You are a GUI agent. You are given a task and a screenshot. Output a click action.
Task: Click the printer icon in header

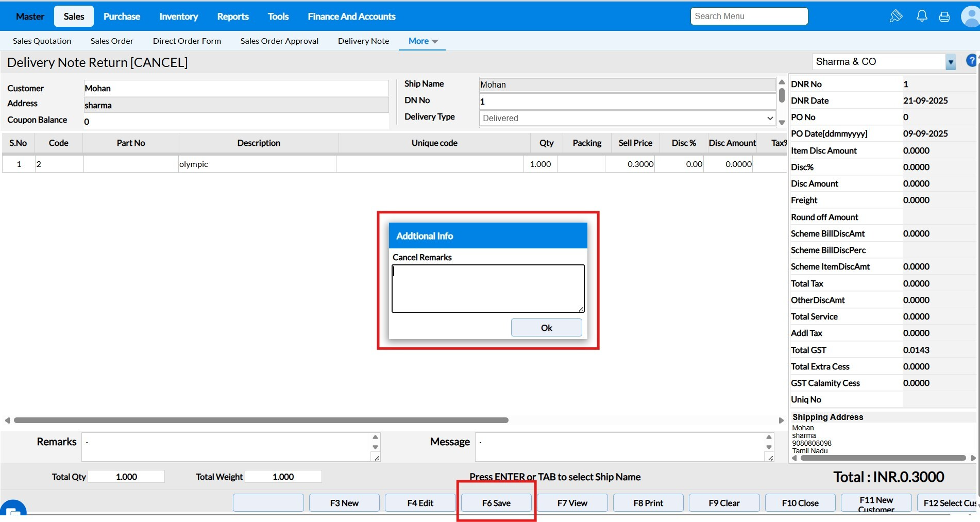click(944, 17)
